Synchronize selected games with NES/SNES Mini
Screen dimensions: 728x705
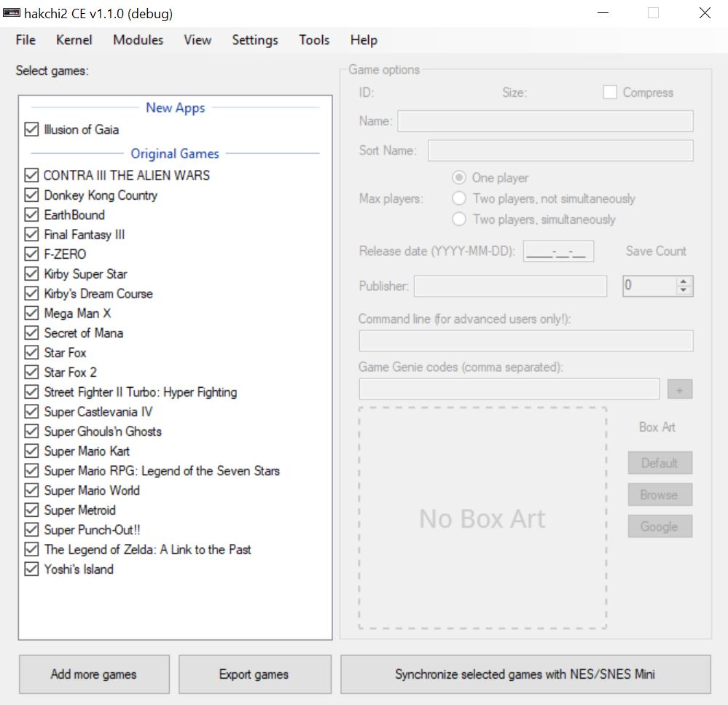[525, 674]
